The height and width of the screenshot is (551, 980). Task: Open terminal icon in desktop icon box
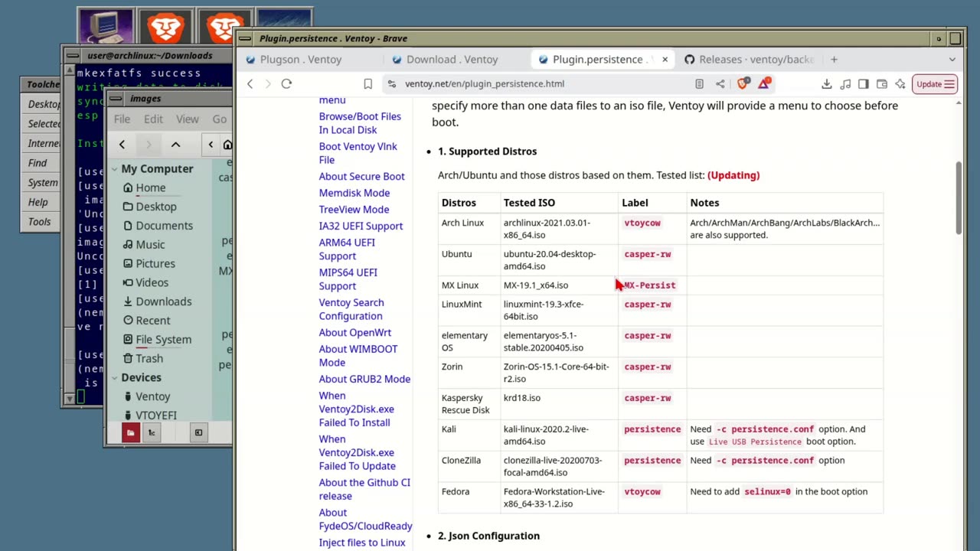pyautogui.click(x=105, y=27)
